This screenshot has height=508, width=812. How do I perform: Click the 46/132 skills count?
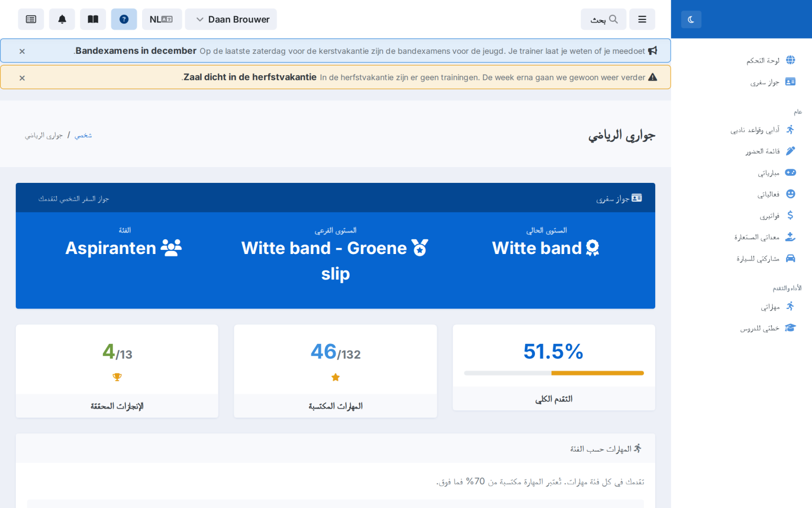tap(335, 352)
